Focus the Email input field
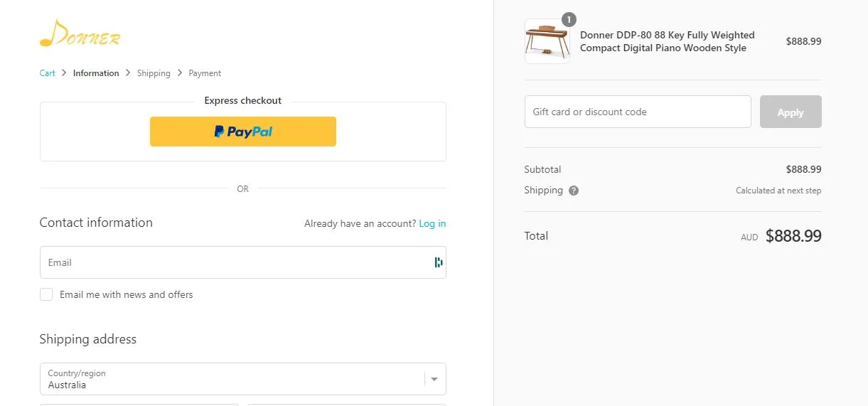The width and height of the screenshot is (868, 406). [x=235, y=262]
